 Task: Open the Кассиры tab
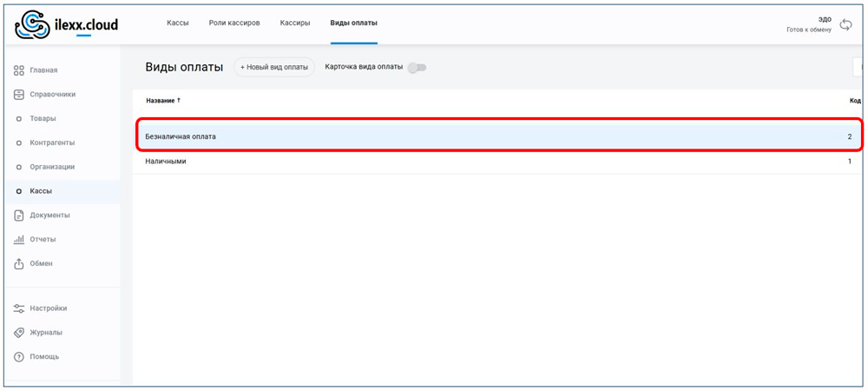point(294,23)
